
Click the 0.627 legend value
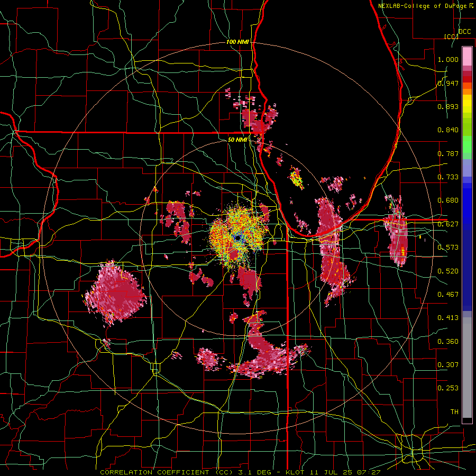448,224
